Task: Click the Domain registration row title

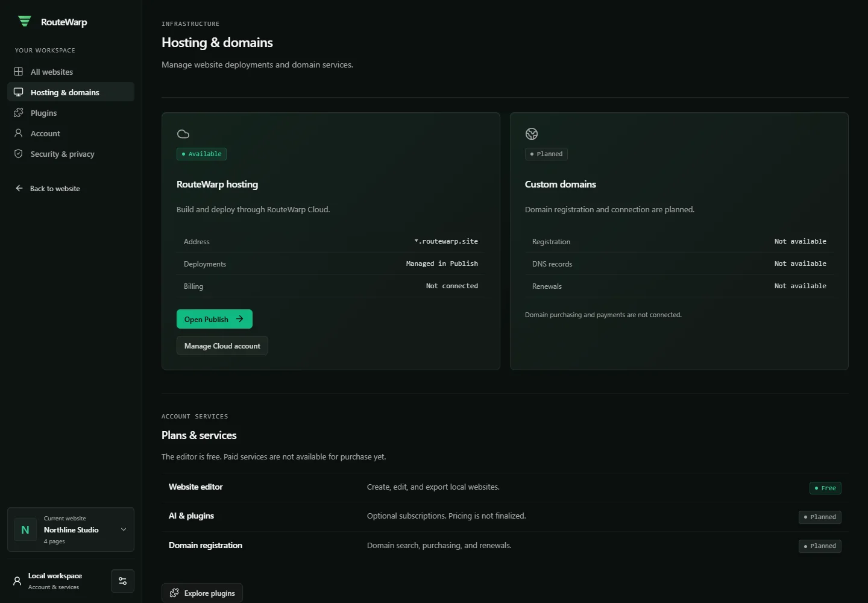Action: (206, 545)
